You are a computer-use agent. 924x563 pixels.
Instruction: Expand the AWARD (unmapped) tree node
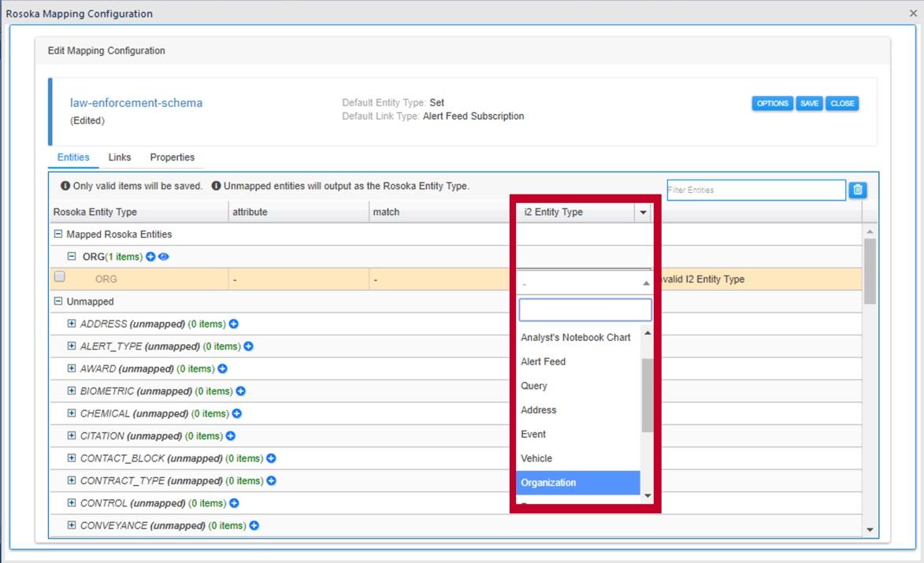tap(72, 369)
